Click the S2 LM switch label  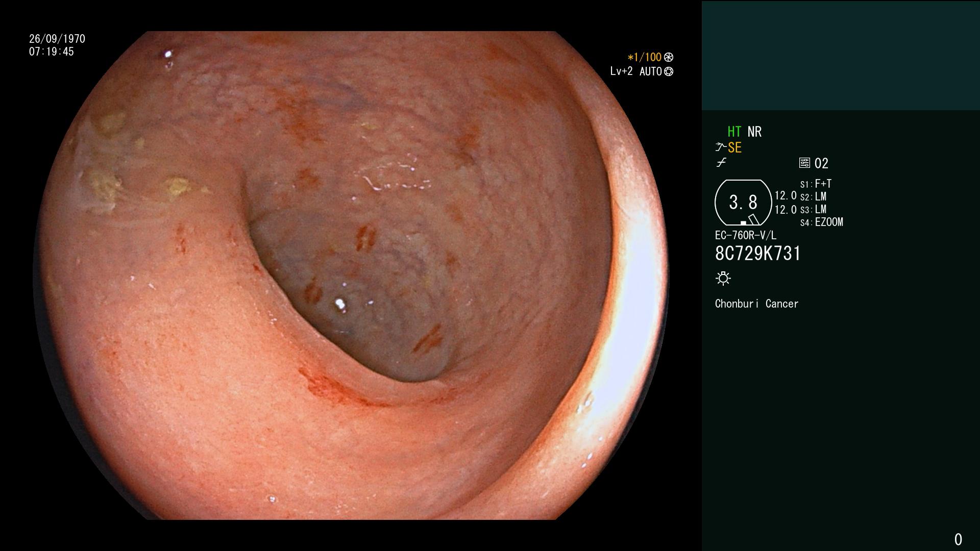814,196
